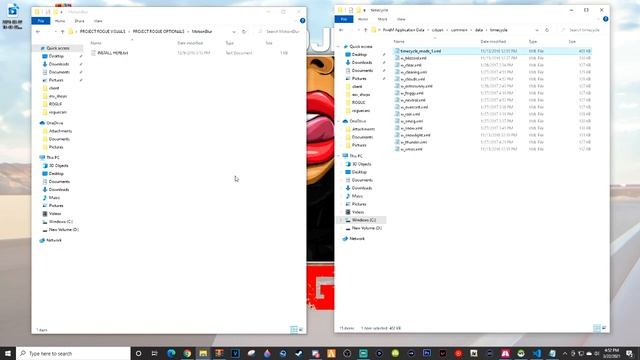Collapse OneDrive tree in the timecycle window
This screenshot has height=360, width=640.
click(338, 121)
